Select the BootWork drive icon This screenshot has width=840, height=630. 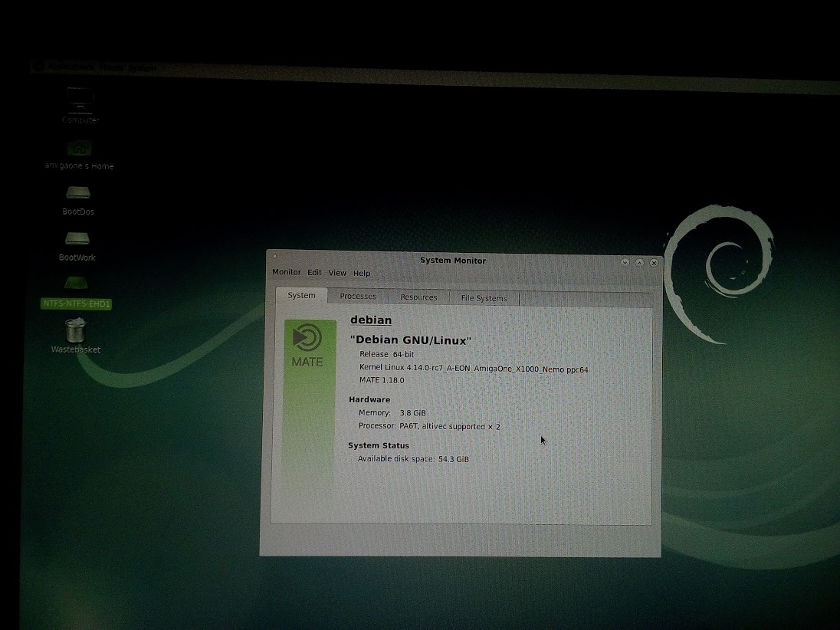[77, 240]
